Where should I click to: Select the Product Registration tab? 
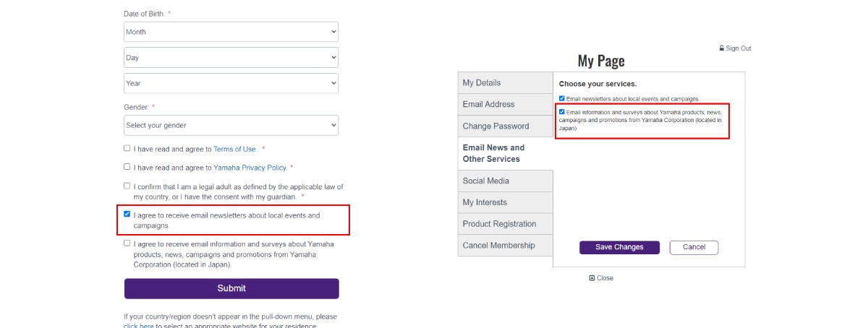coord(505,224)
